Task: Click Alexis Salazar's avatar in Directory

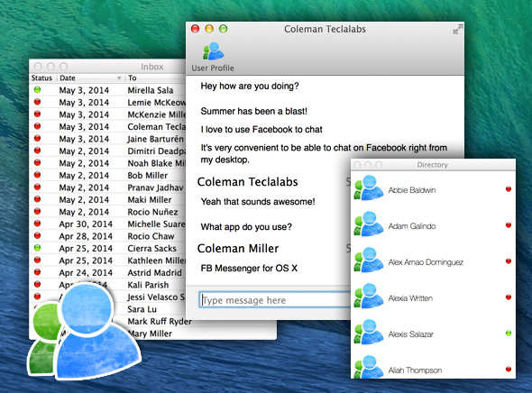Action: click(369, 333)
